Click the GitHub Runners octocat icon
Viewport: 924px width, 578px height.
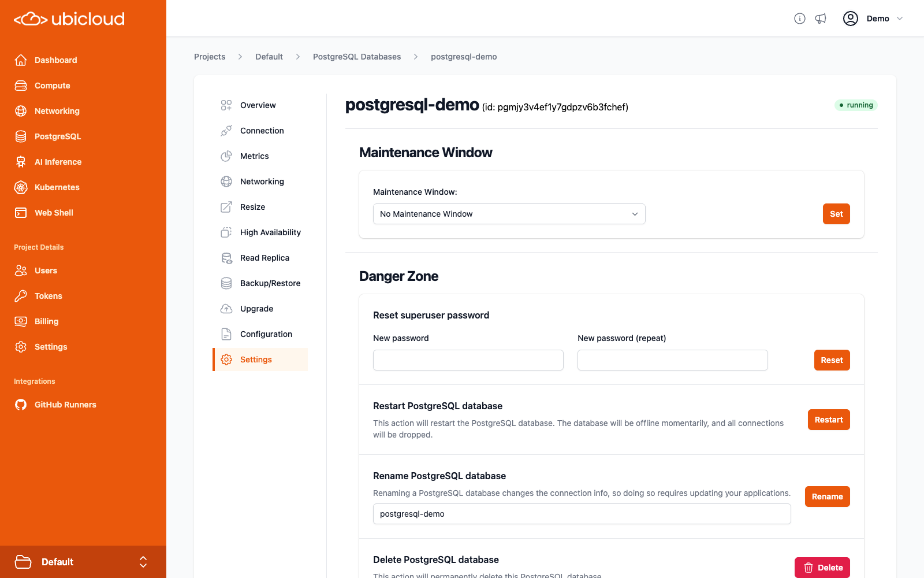coord(21,405)
